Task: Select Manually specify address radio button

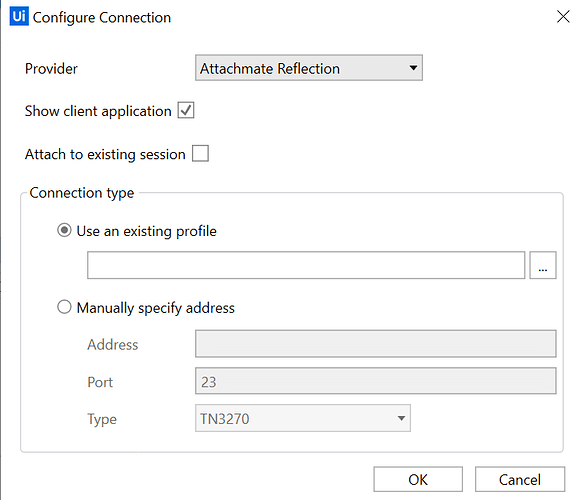Action: pos(64,307)
